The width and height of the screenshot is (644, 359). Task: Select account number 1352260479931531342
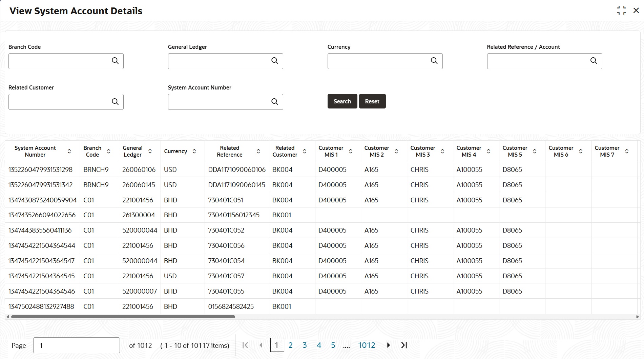(x=41, y=185)
